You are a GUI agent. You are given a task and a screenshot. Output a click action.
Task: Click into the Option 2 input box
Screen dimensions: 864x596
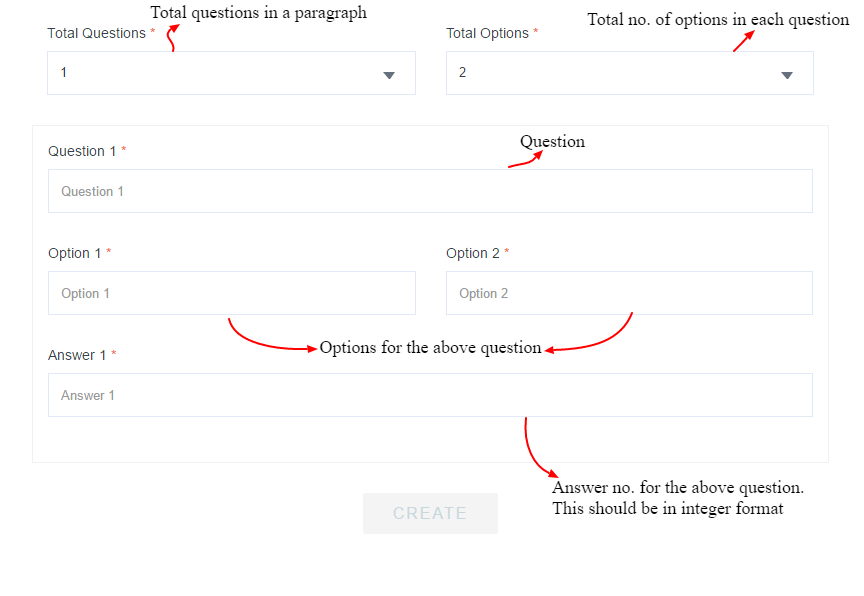pyautogui.click(x=629, y=293)
